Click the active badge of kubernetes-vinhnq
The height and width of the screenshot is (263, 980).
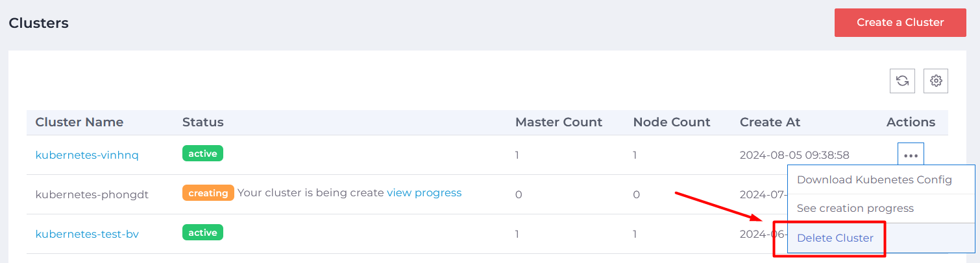click(x=202, y=154)
